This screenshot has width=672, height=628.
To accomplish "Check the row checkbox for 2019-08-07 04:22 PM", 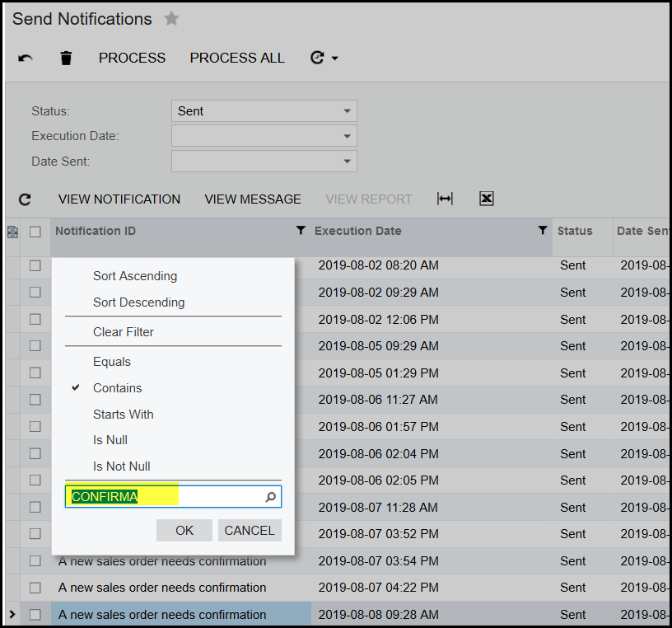I will pos(35,588).
